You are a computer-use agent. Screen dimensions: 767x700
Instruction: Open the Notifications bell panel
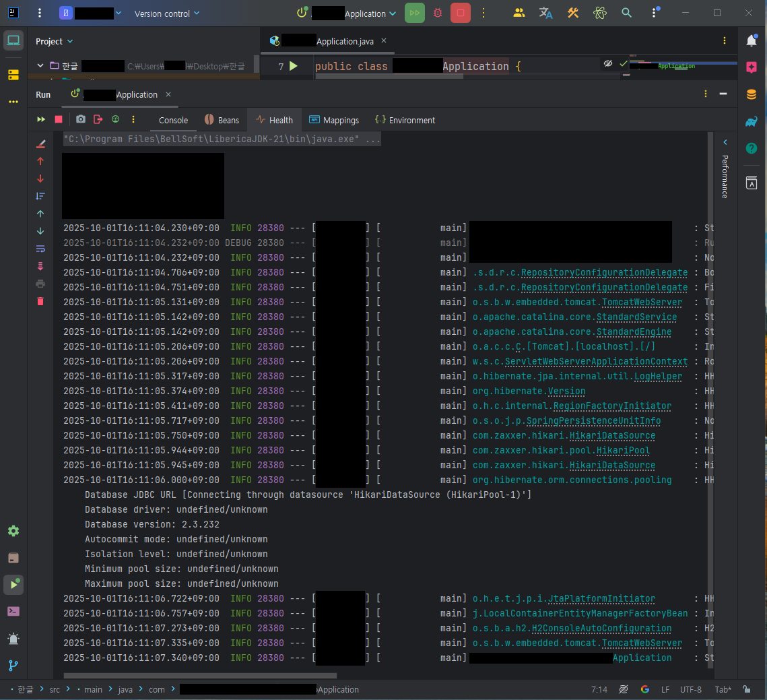coord(752,41)
